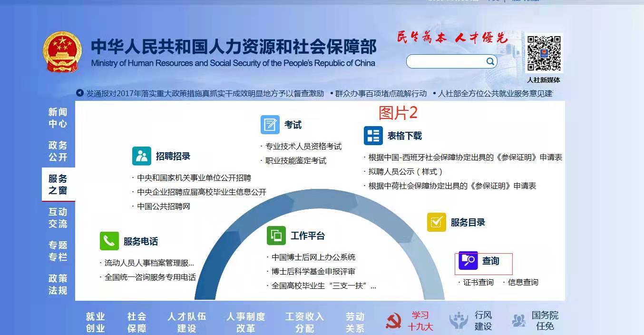
Task: Click the 表格下载 grid icon
Action: coord(373,136)
